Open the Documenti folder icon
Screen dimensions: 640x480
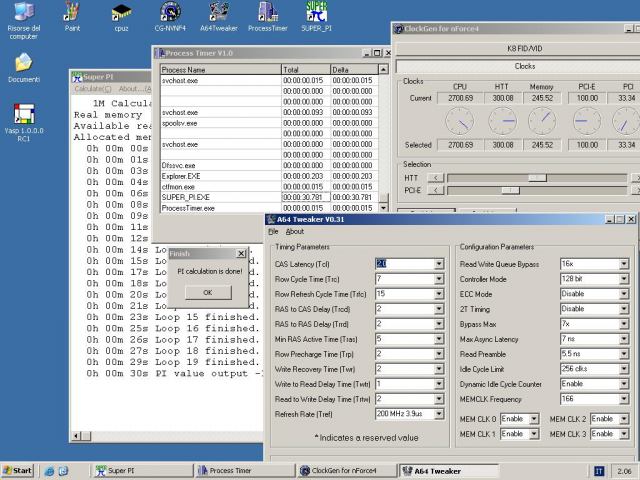tap(24, 68)
